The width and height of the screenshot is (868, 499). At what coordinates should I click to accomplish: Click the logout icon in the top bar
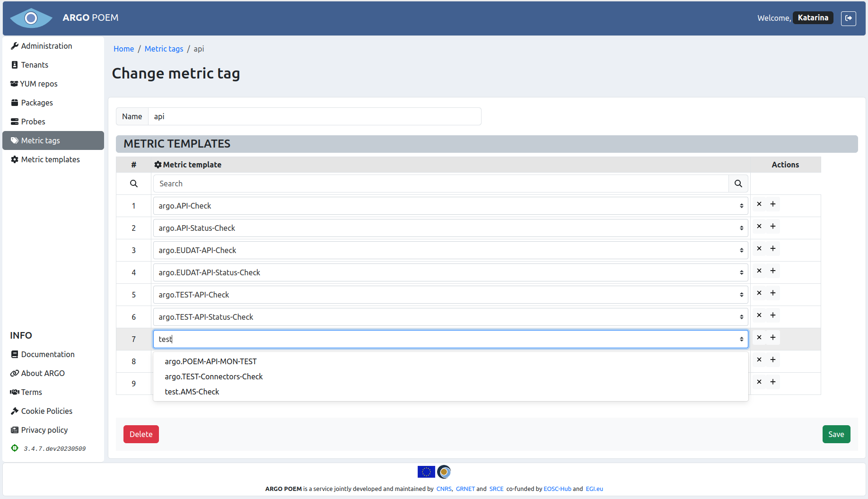click(849, 18)
